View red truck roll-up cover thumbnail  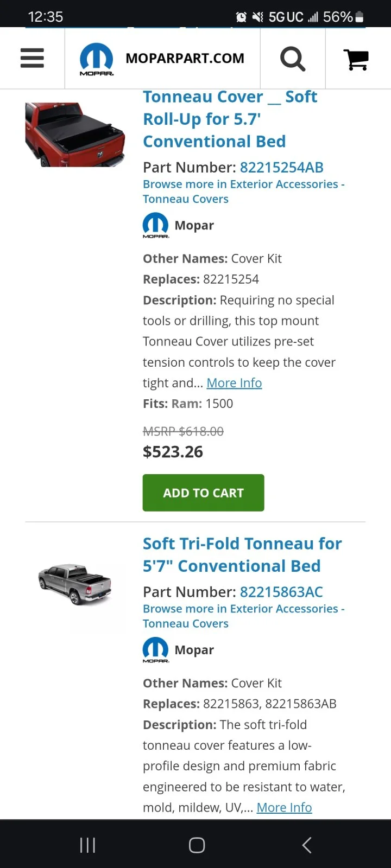coord(75,134)
